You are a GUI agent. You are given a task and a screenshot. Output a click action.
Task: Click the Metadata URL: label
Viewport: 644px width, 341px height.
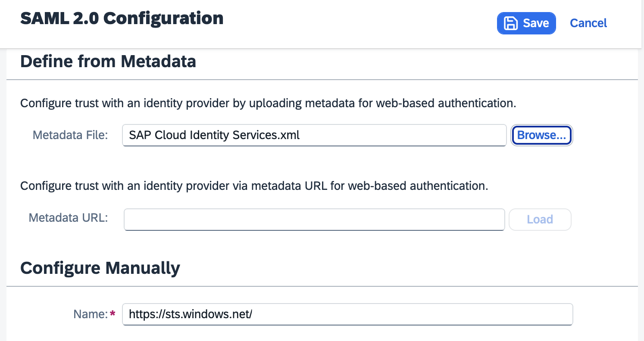[x=68, y=218]
